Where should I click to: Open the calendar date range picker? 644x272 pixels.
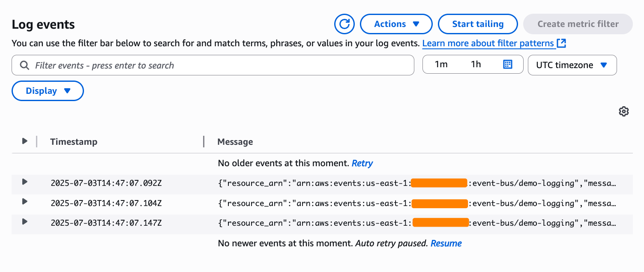507,65
